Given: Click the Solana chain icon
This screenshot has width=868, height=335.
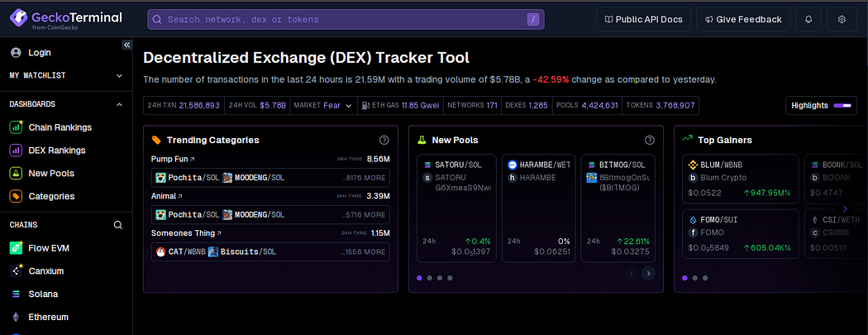Looking at the screenshot, I should (x=16, y=294).
